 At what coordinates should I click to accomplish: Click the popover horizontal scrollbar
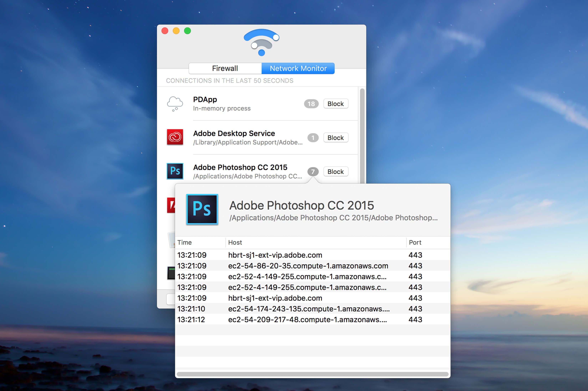[x=312, y=374]
